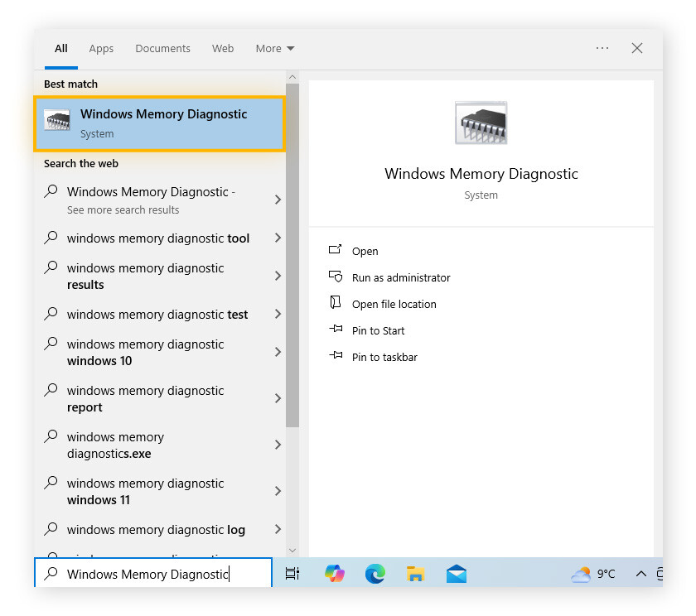Click the large memory chip icon

481,124
